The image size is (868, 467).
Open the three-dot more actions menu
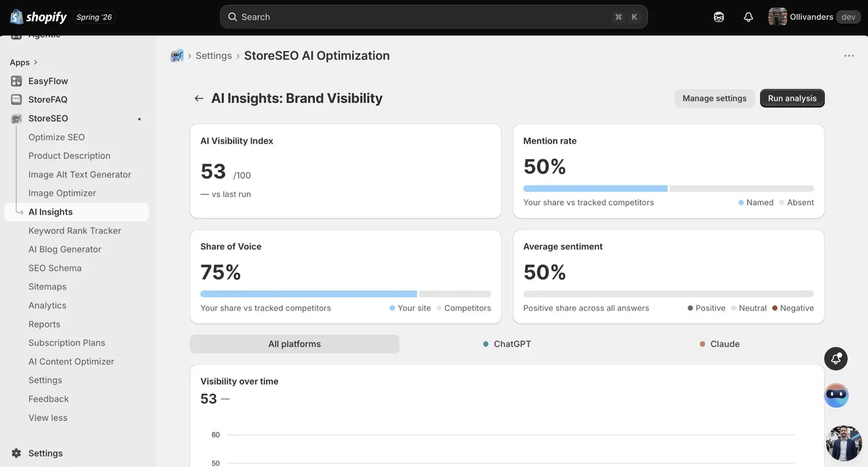click(x=849, y=56)
